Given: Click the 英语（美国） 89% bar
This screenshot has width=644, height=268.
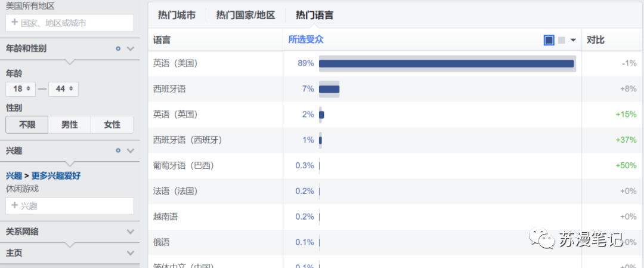Looking at the screenshot, I should [x=447, y=63].
